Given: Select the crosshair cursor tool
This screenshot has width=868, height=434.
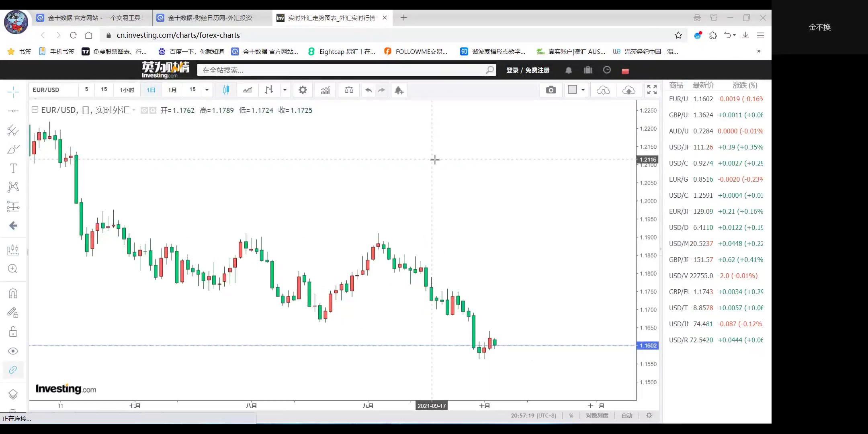Looking at the screenshot, I should pos(13,92).
